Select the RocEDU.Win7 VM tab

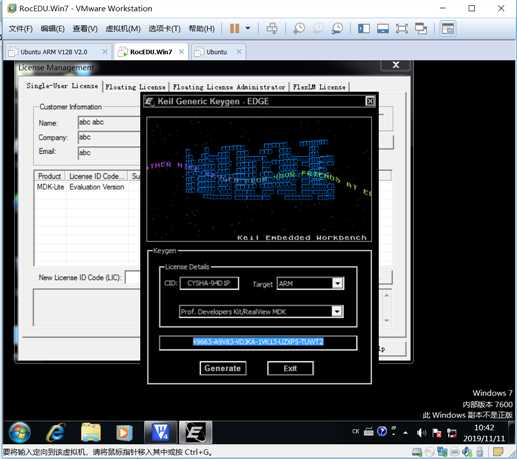[151, 52]
